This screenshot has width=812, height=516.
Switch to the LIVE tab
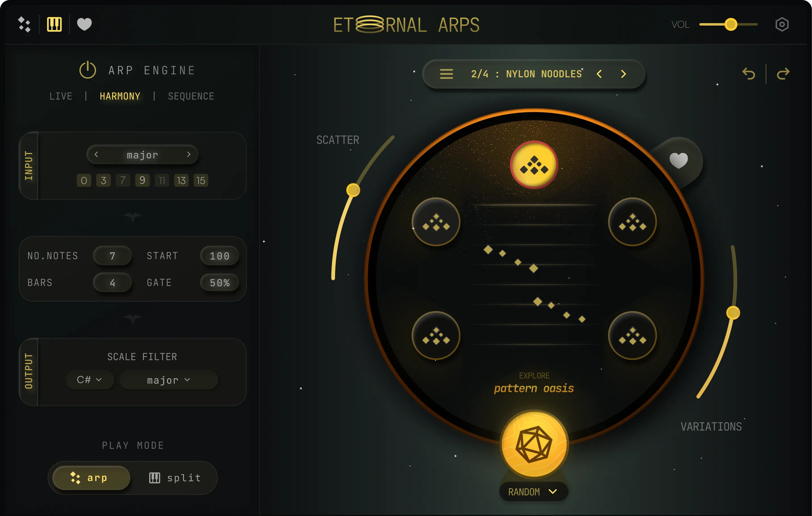[x=61, y=96]
